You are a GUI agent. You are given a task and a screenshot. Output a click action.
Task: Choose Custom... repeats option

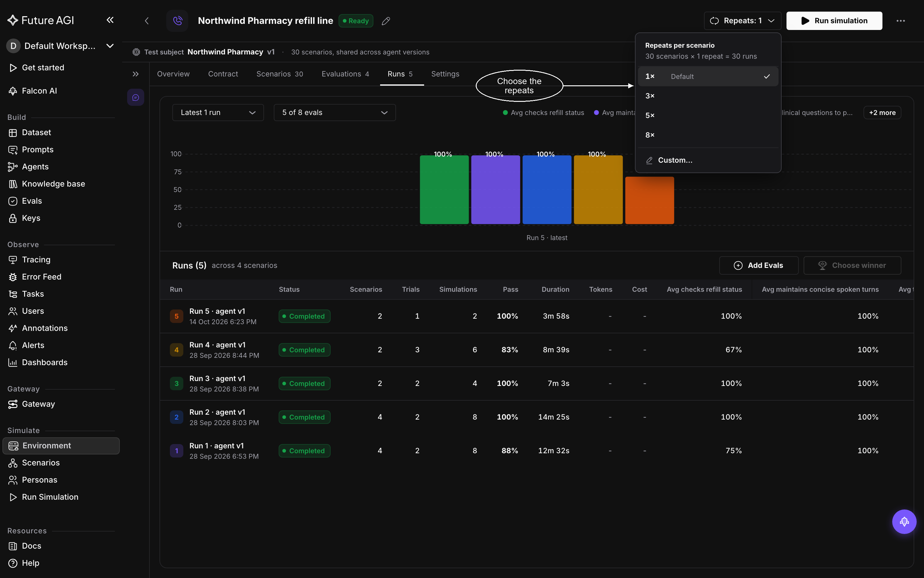(708, 160)
